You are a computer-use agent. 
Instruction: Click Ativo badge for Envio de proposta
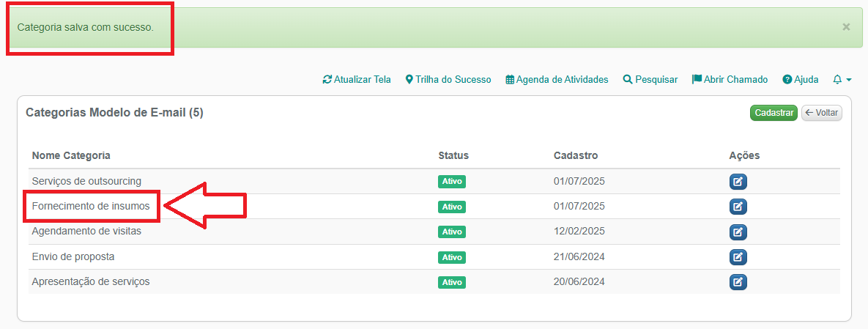[x=452, y=257]
